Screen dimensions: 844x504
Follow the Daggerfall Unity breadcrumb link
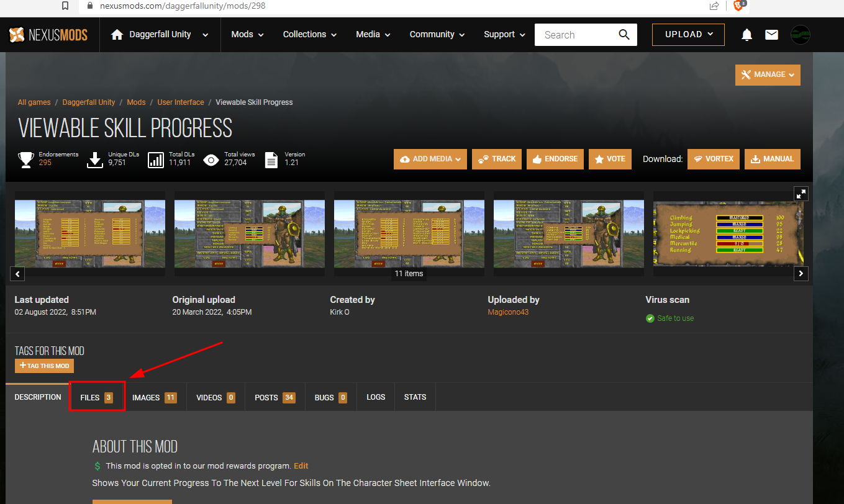click(x=89, y=102)
